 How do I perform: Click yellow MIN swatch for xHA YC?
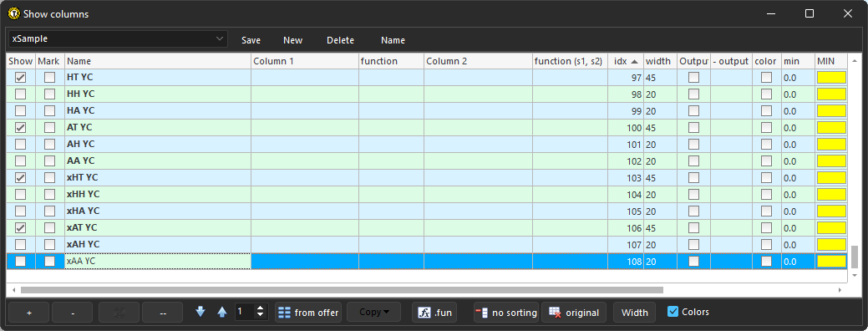tap(831, 211)
